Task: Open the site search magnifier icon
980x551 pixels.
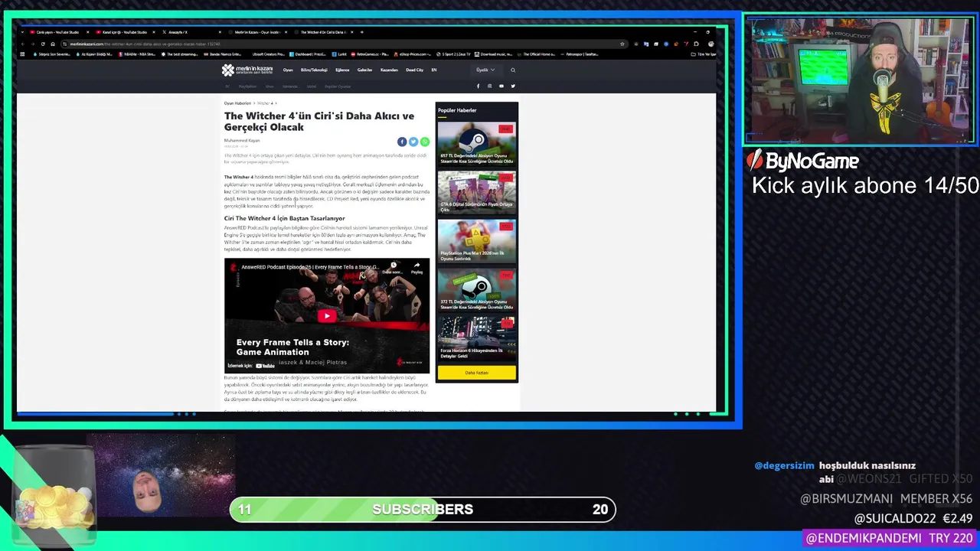Action: click(513, 70)
